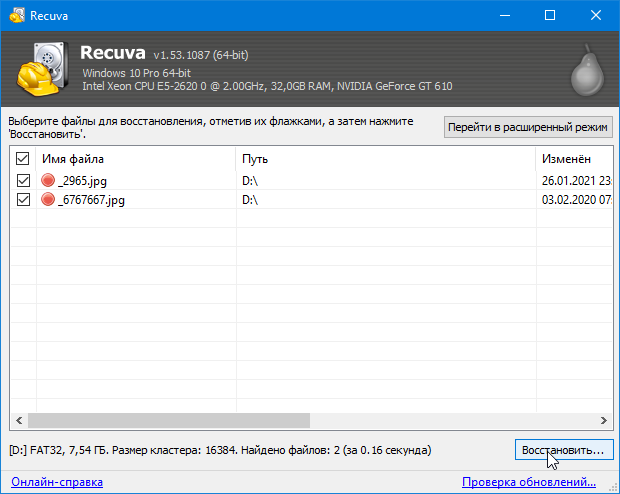Click the Windows 10 Pro 64-bit text

[136, 73]
